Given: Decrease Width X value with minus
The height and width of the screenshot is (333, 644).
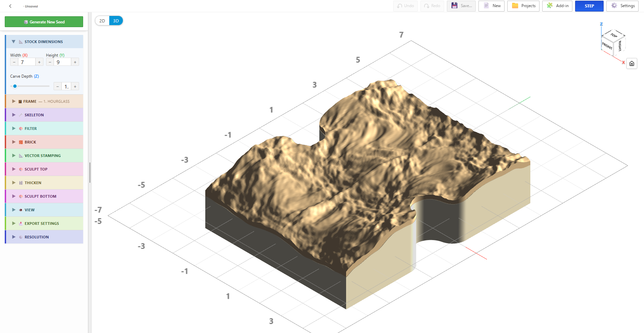Looking at the screenshot, I should tap(14, 62).
